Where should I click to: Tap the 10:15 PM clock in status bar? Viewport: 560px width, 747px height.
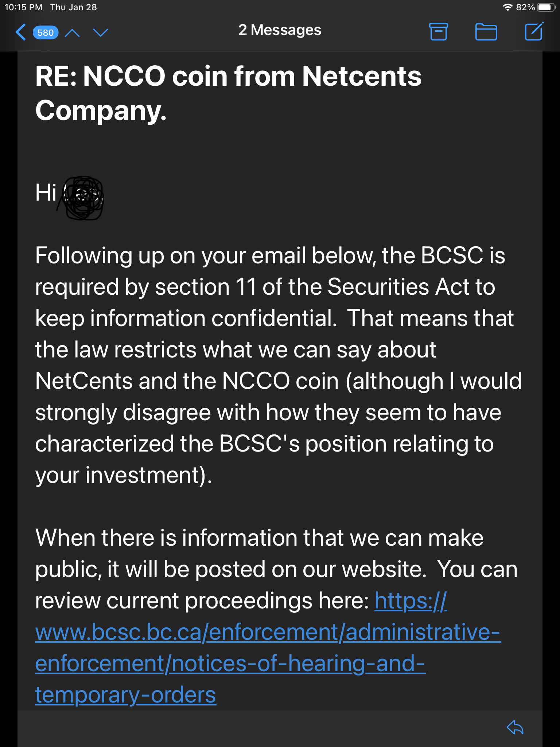pyautogui.click(x=23, y=7)
